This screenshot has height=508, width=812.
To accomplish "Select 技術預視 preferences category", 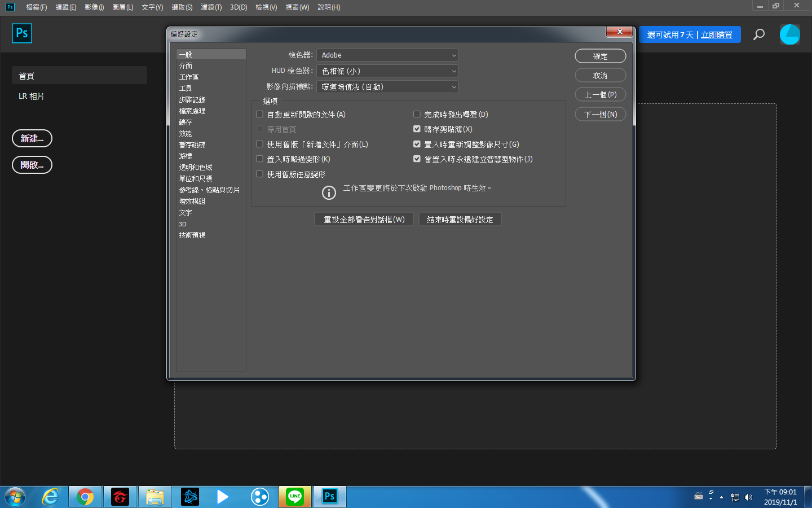I will (211, 235).
